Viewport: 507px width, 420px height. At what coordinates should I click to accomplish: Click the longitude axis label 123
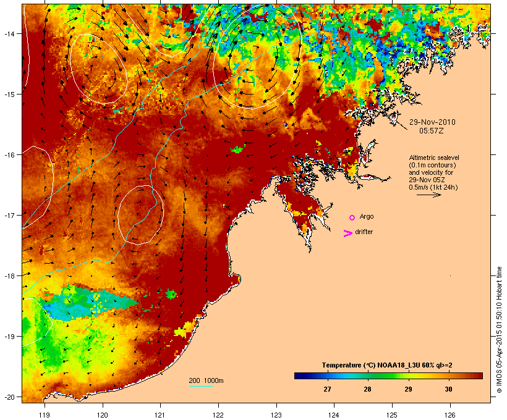pyautogui.click(x=276, y=415)
